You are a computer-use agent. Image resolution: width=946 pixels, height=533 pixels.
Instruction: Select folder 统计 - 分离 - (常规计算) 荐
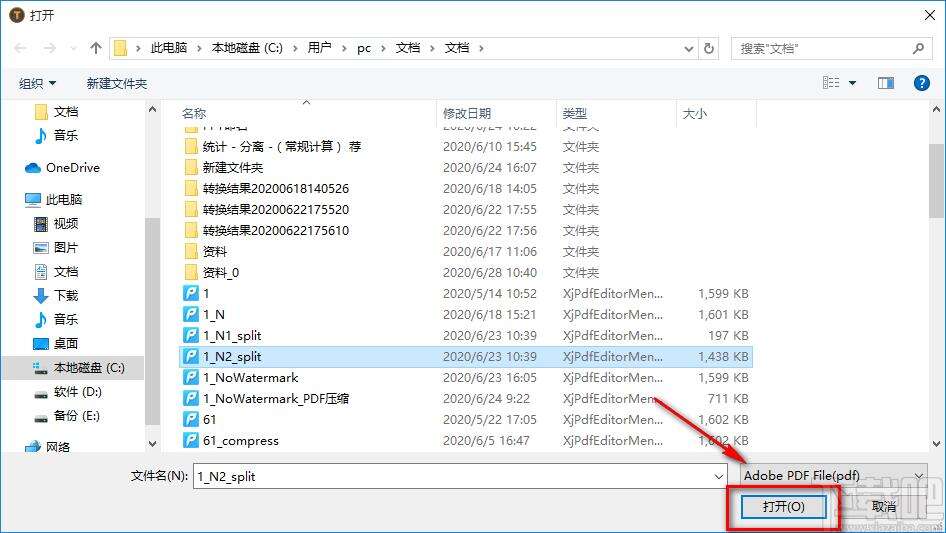281,147
